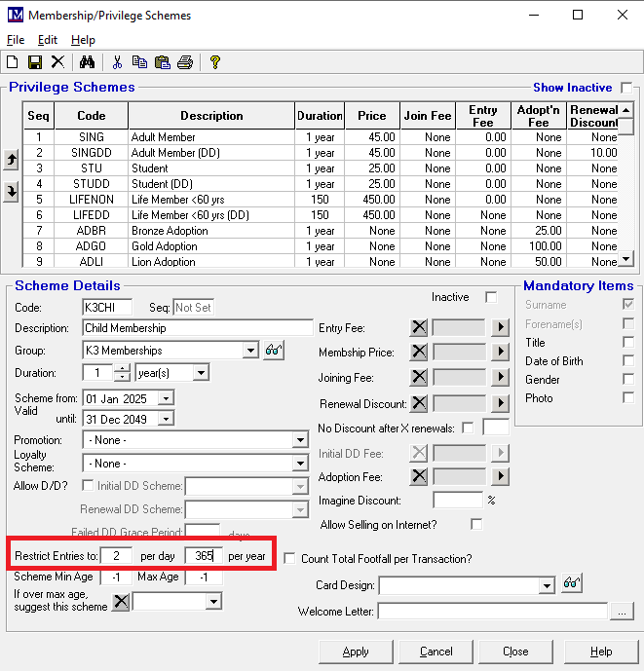Image resolution: width=644 pixels, height=671 pixels.
Task: Click the scissors Cut icon
Action: pyautogui.click(x=117, y=62)
